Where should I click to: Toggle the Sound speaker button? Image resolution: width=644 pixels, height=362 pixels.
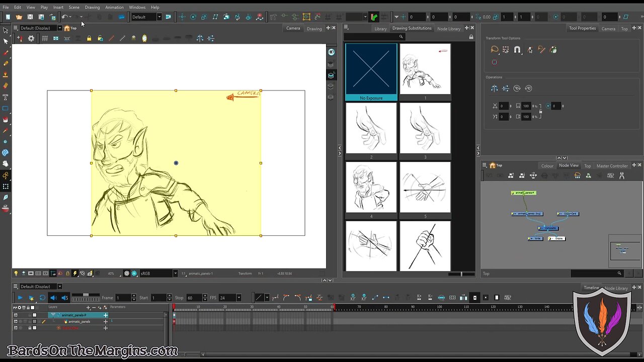[53, 298]
